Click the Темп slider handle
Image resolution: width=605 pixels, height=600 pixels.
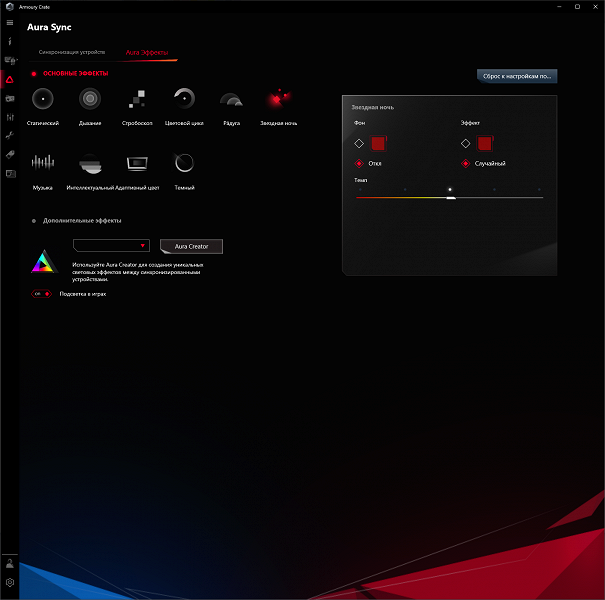(x=451, y=198)
